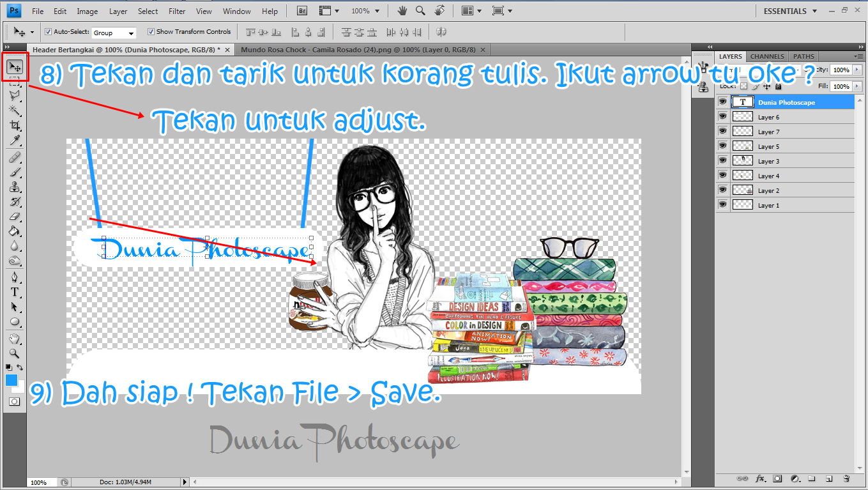Open the layers panel options menu
Viewport: 868px width, 490px height.
click(858, 56)
